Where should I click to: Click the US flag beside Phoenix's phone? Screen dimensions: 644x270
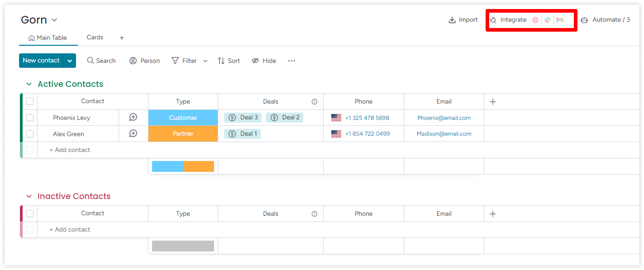click(x=336, y=118)
